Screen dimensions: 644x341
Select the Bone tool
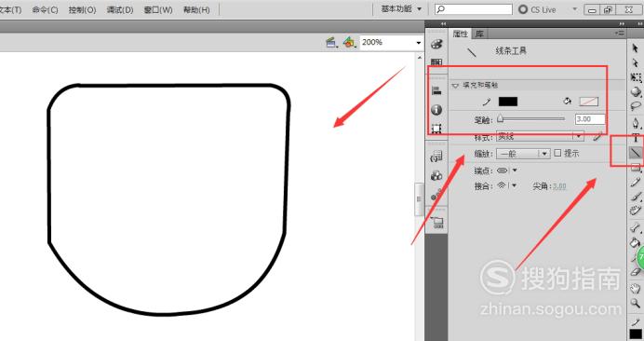coord(636,227)
